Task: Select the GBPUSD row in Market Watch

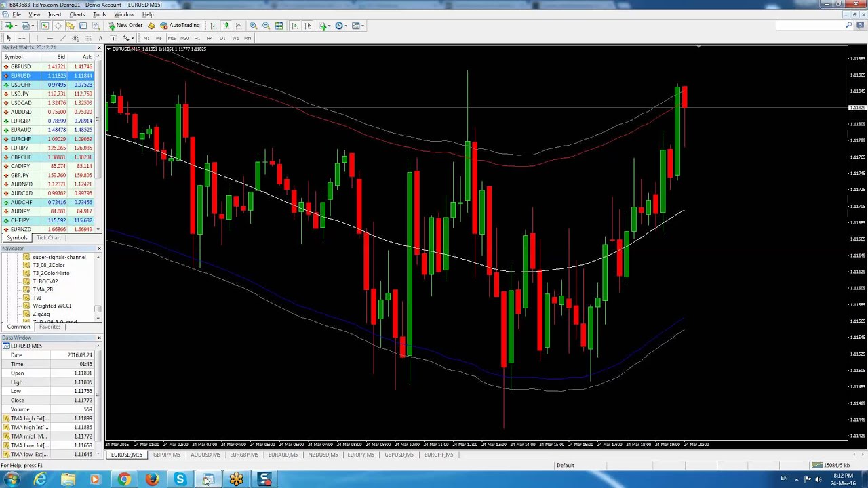Action: pyautogui.click(x=49, y=66)
